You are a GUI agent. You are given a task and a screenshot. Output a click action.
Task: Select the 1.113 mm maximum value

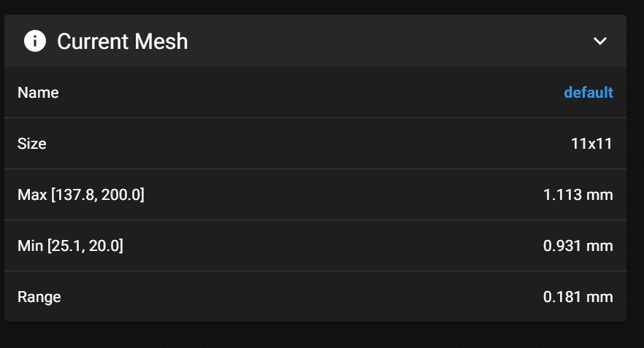578,195
